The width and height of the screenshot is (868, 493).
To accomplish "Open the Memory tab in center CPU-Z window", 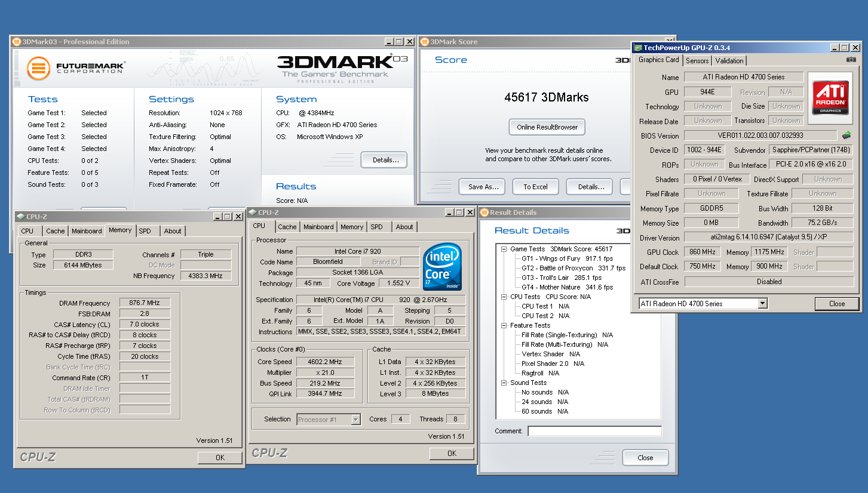I will coord(352,227).
